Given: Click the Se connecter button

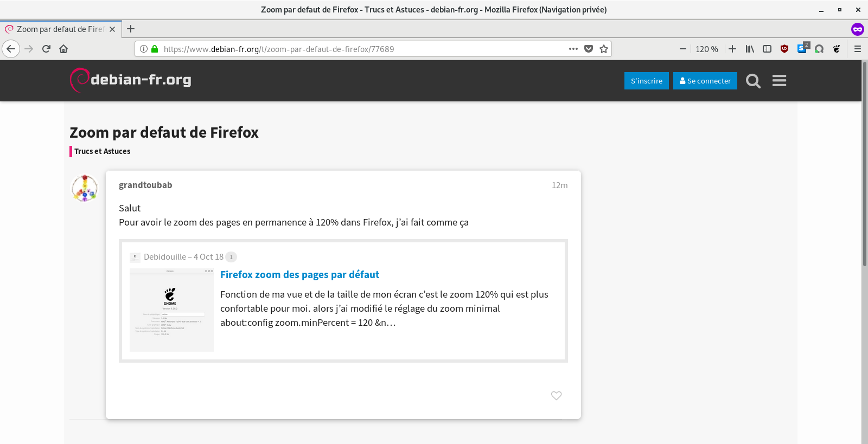Looking at the screenshot, I should point(705,81).
